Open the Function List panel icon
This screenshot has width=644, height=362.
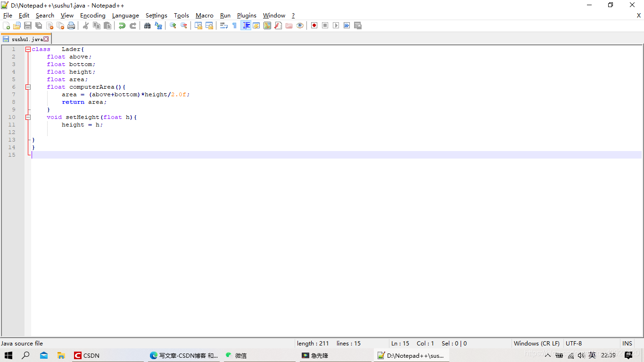click(x=278, y=25)
